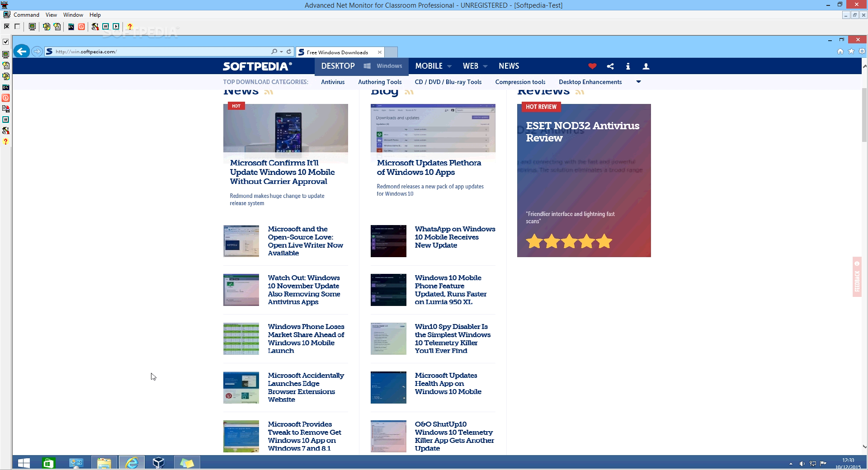
Task: Toggle the empty checkbox in top toolbar
Action: click(17, 27)
